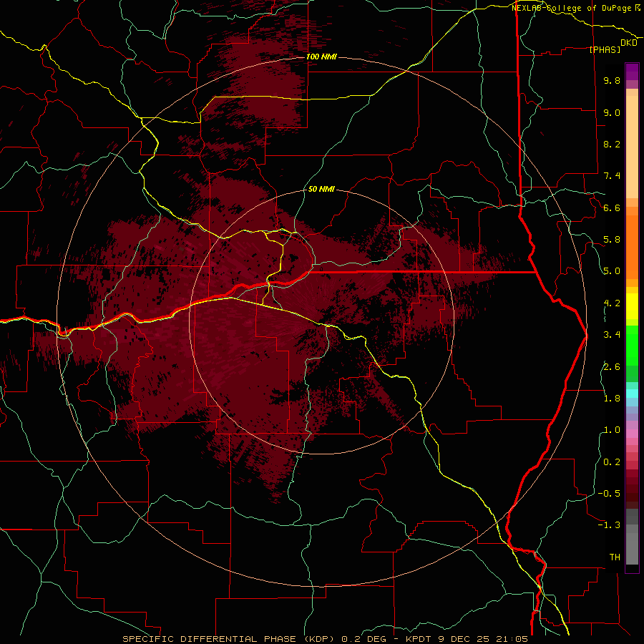This screenshot has height=644, width=644.
Task: Click the "SPECIFIC DIFFERENTIAL PHASE (KDP)" caption text
Action: [230, 639]
